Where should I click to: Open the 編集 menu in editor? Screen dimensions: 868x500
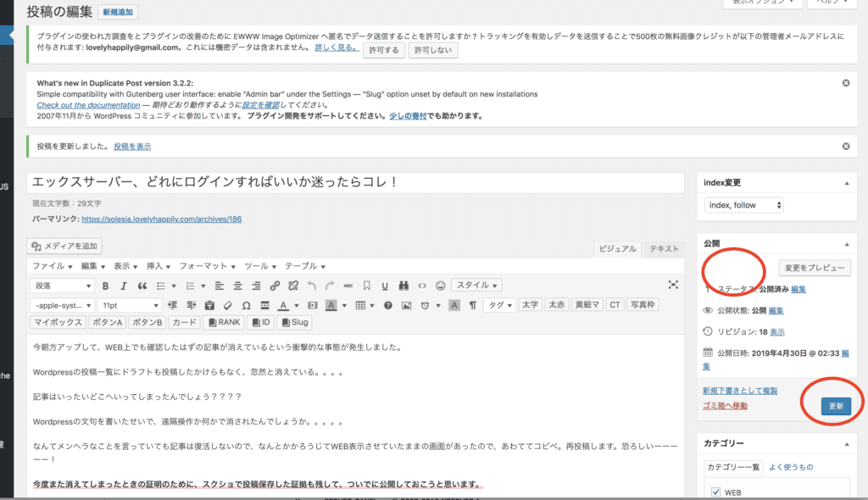92,266
